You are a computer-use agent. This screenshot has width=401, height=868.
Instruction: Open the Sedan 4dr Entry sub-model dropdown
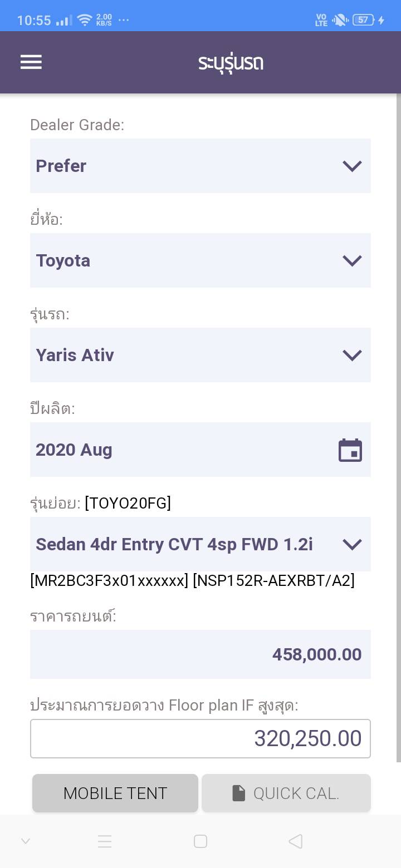pos(200,544)
